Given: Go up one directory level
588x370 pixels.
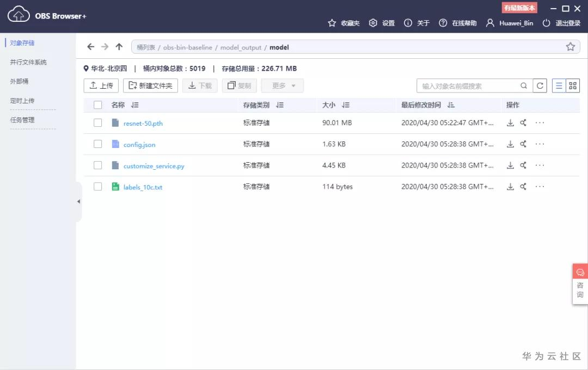Looking at the screenshot, I should coord(119,47).
